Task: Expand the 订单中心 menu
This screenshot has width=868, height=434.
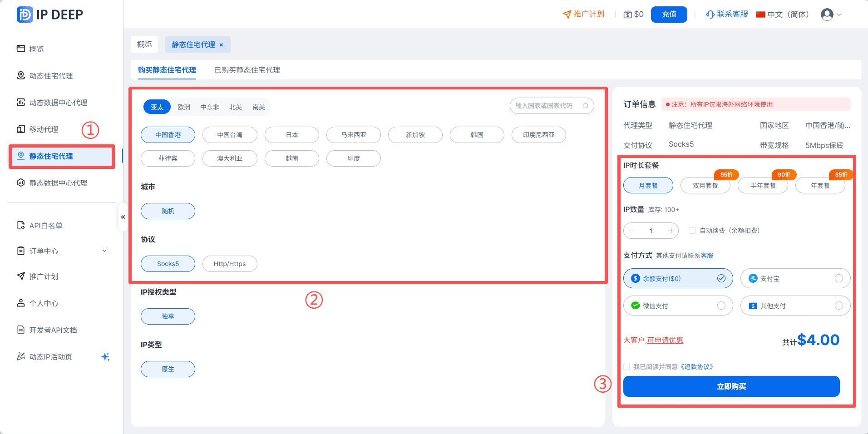Action: coord(104,251)
